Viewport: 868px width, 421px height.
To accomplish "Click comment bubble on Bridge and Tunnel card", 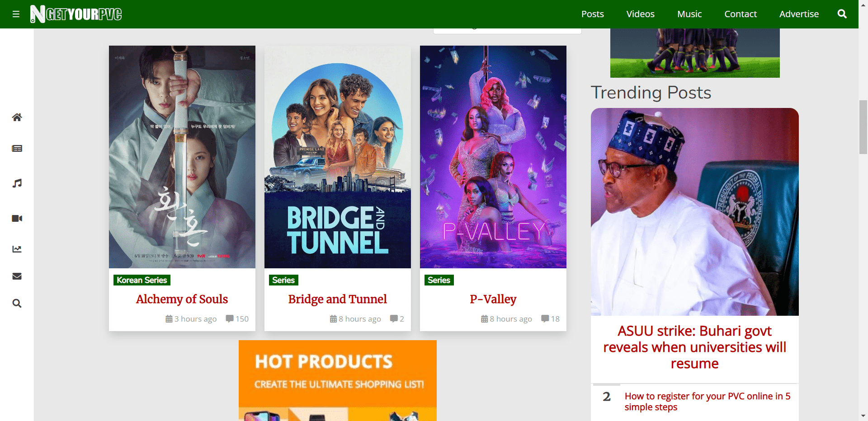I will click(394, 319).
